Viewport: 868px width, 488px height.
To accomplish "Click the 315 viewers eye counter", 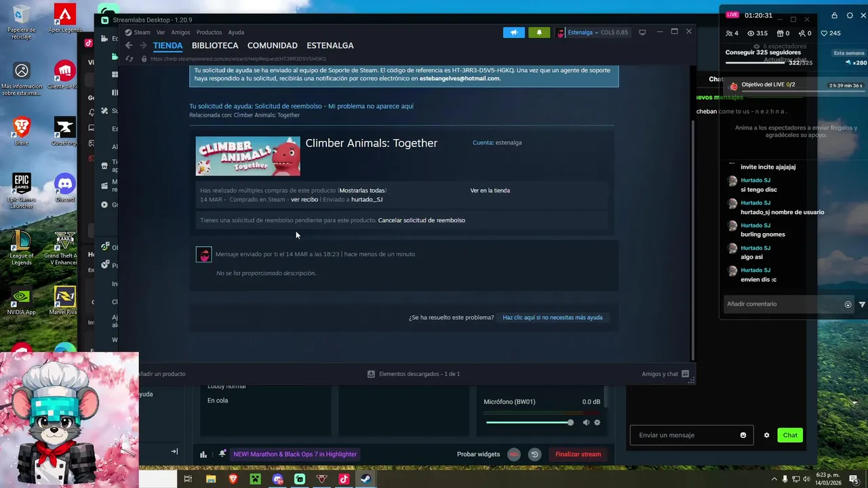I will [757, 33].
